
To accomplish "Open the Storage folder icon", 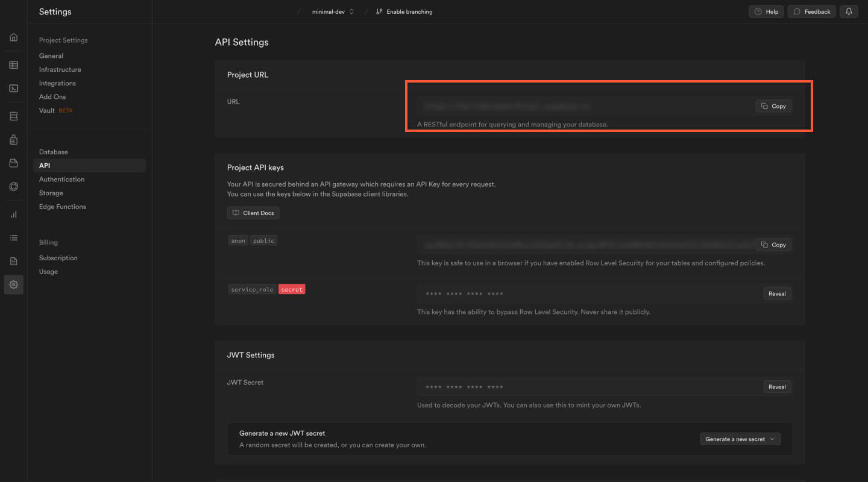I will tap(13, 163).
